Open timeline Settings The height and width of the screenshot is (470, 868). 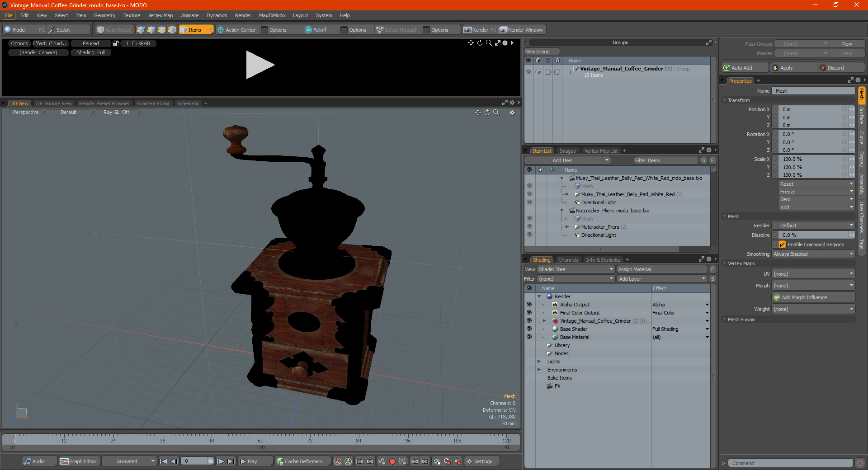pyautogui.click(x=482, y=461)
